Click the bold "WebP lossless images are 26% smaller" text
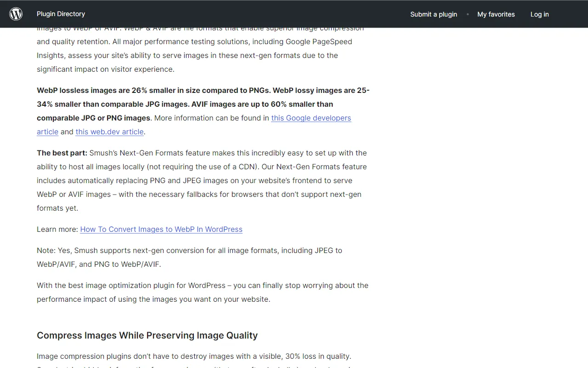 click(x=106, y=91)
